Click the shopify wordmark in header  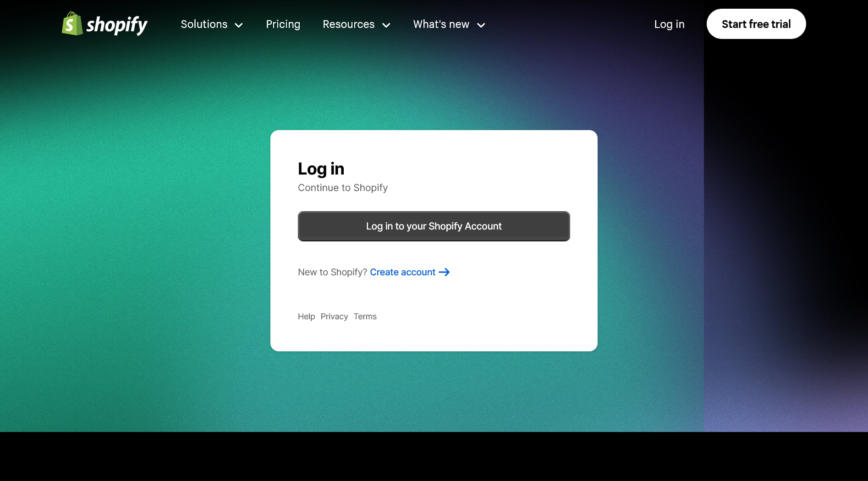pos(117,25)
